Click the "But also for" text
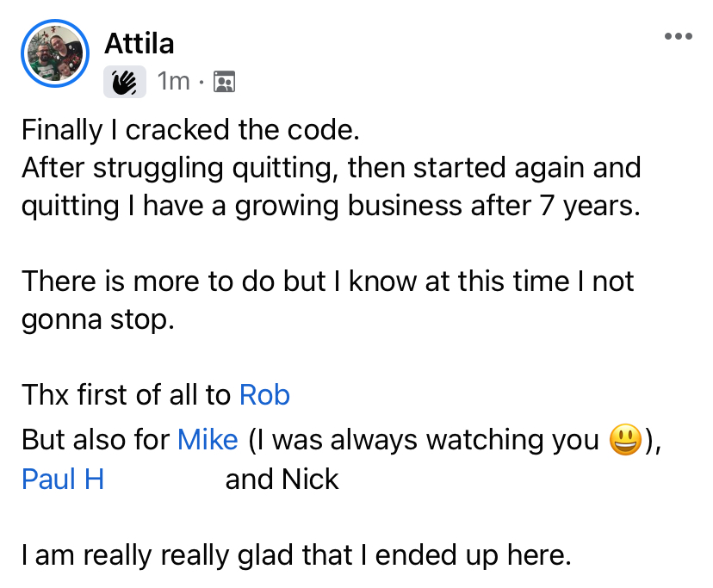 click(96, 440)
